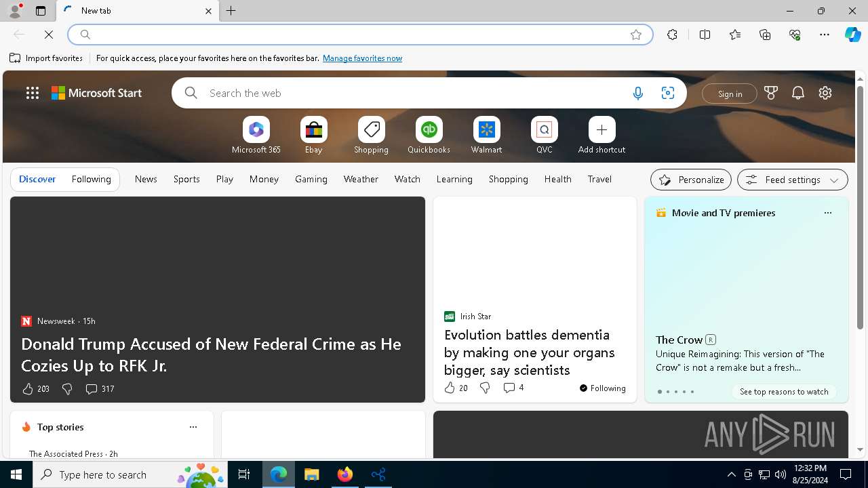
Task: Open The Crow movie title
Action: (x=679, y=340)
